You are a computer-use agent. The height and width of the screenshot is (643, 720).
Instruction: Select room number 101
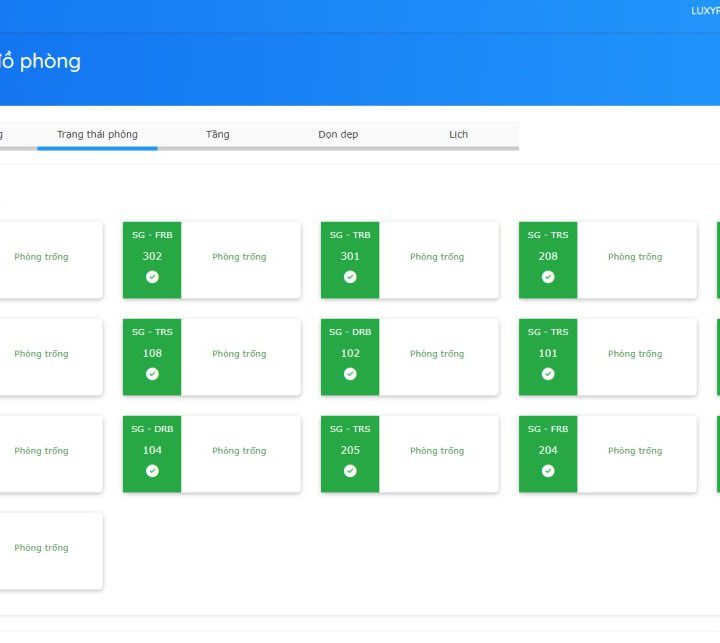click(548, 353)
